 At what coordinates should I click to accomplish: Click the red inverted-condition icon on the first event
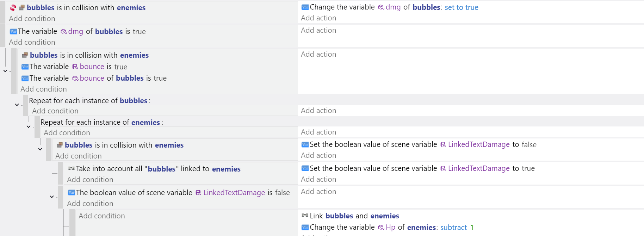tap(13, 7)
